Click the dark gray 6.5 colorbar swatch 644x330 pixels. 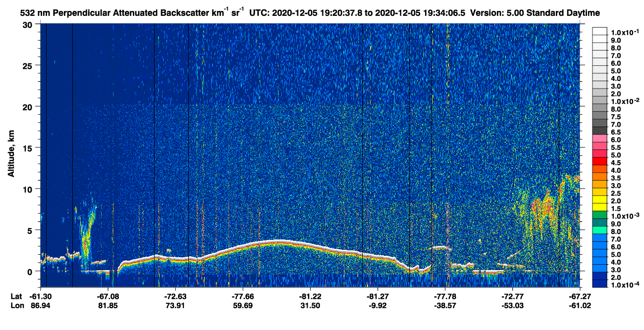pos(599,132)
